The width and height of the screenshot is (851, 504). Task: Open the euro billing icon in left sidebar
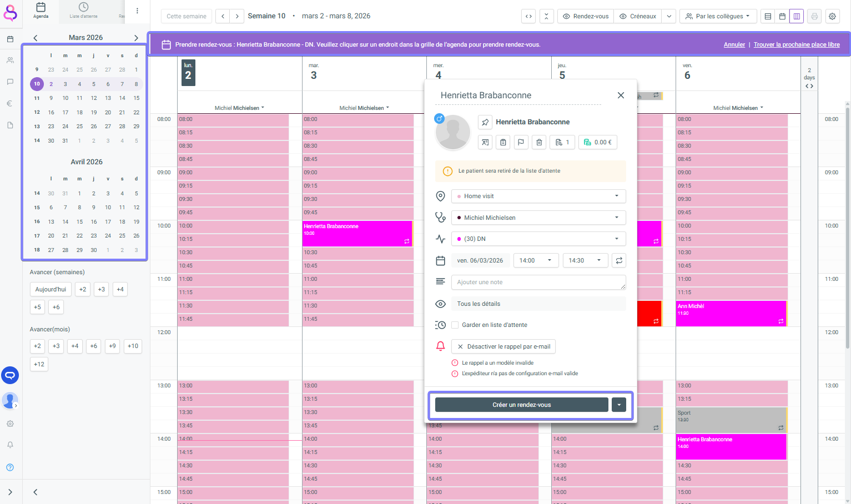(10, 103)
